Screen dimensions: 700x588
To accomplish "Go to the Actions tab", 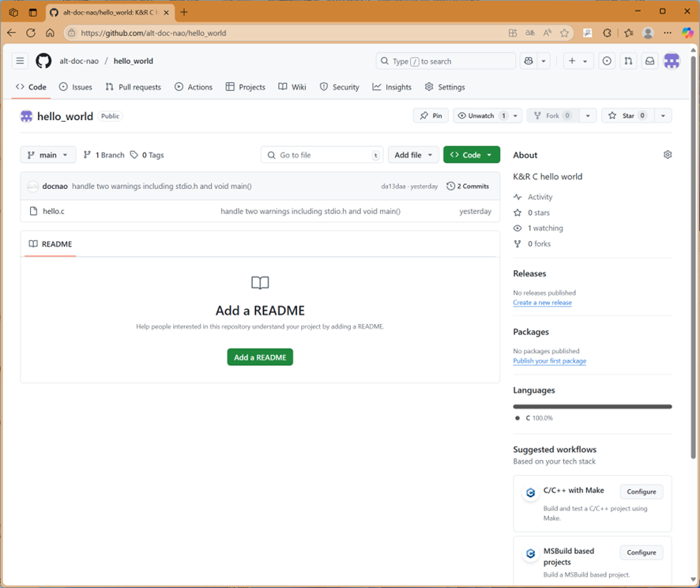I will pyautogui.click(x=194, y=87).
